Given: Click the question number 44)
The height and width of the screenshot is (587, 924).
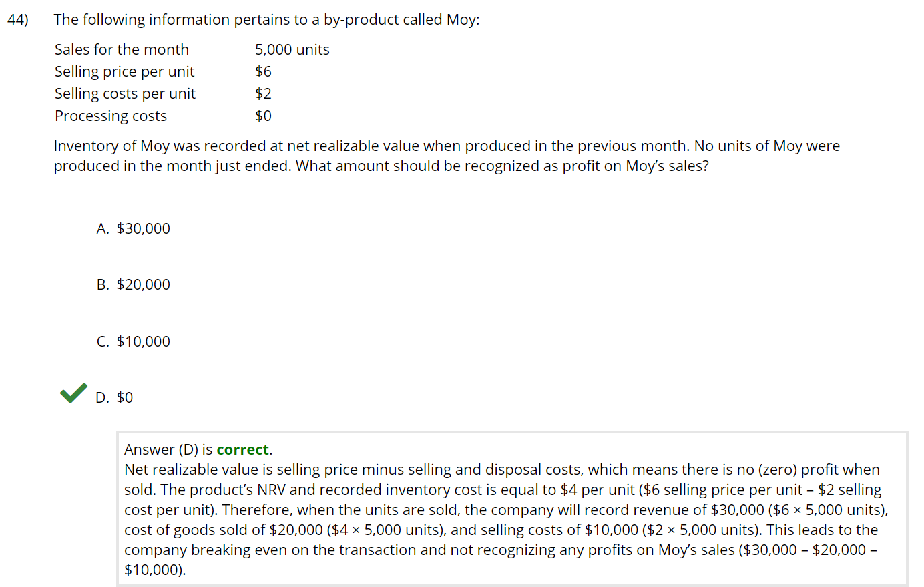Looking at the screenshot, I should coord(18,19).
